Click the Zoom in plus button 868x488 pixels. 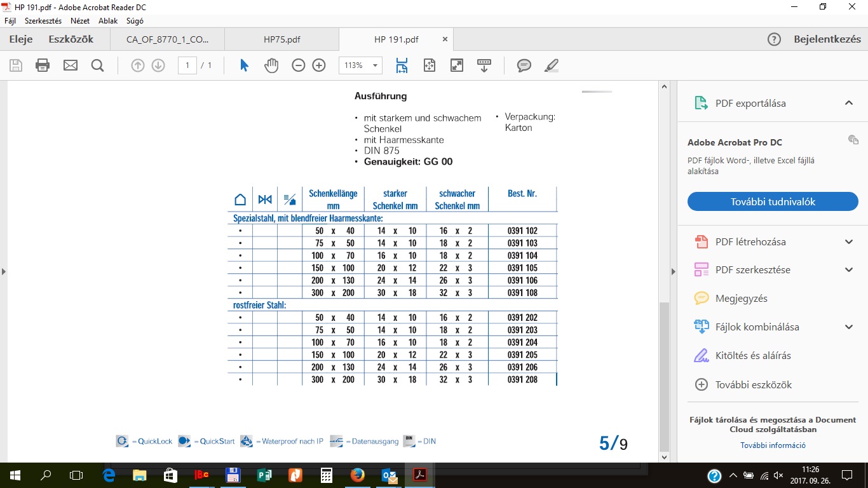tap(319, 65)
